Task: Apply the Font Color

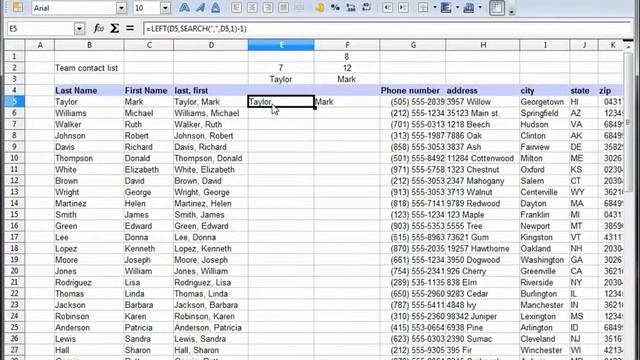Action: (469, 8)
